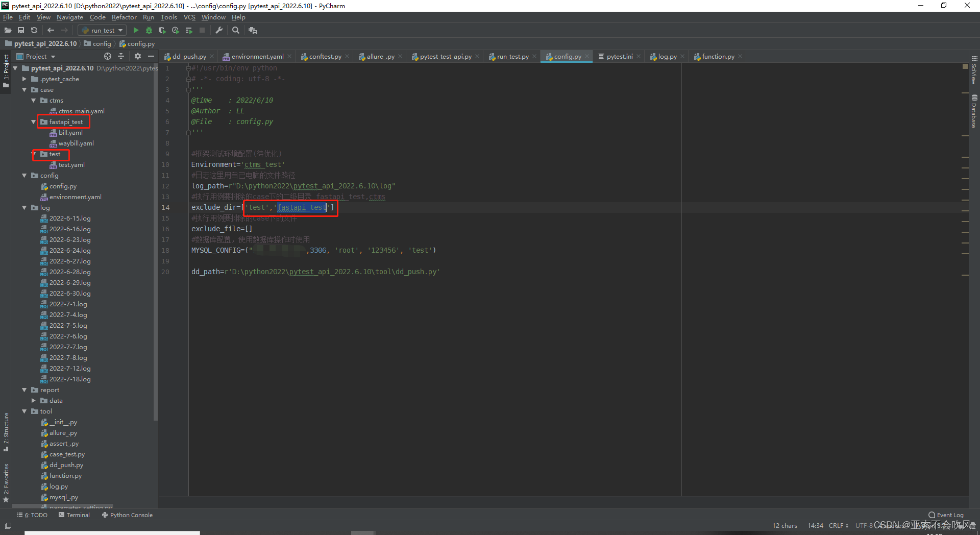Click the Profile run clock icon
The width and height of the screenshot is (980, 535).
tap(176, 31)
